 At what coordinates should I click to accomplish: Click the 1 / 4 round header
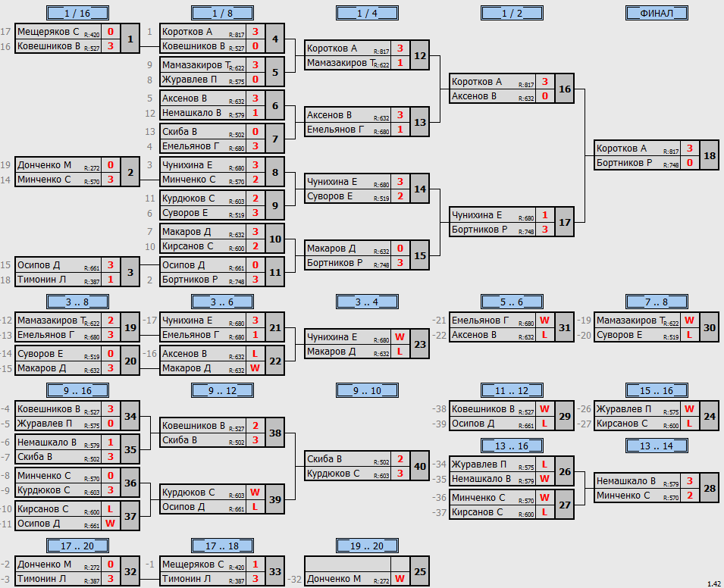click(x=367, y=13)
